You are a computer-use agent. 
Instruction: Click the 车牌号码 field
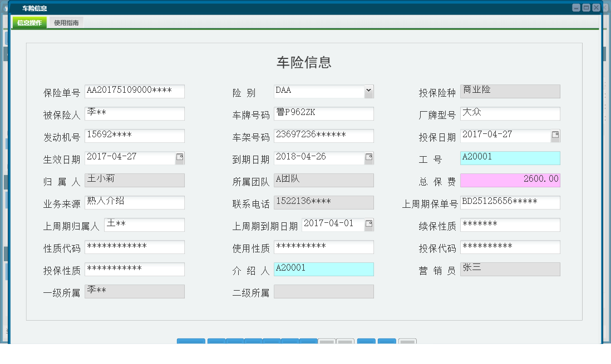point(324,113)
